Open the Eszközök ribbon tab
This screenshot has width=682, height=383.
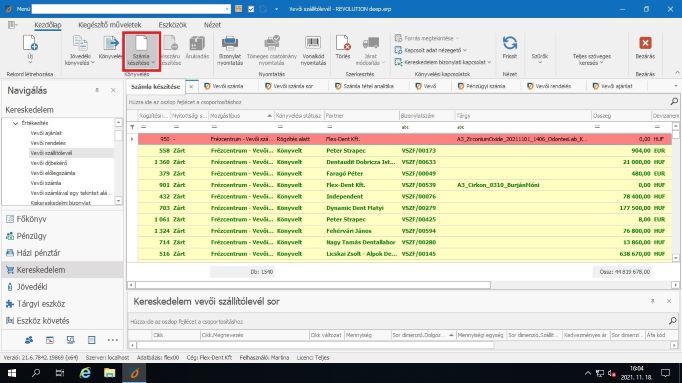click(173, 25)
